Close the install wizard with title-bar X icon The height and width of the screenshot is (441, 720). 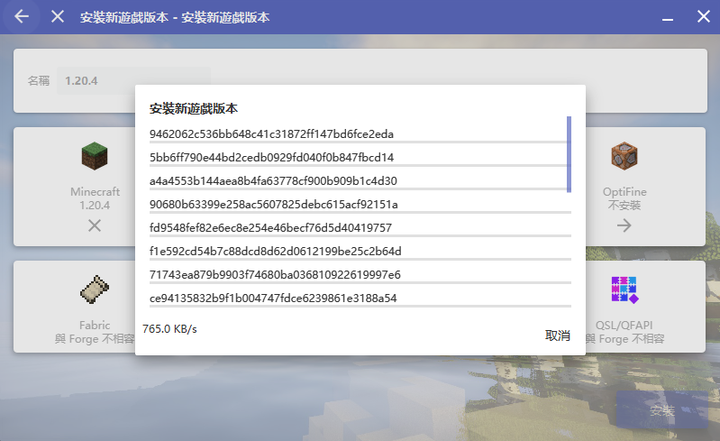[57, 17]
